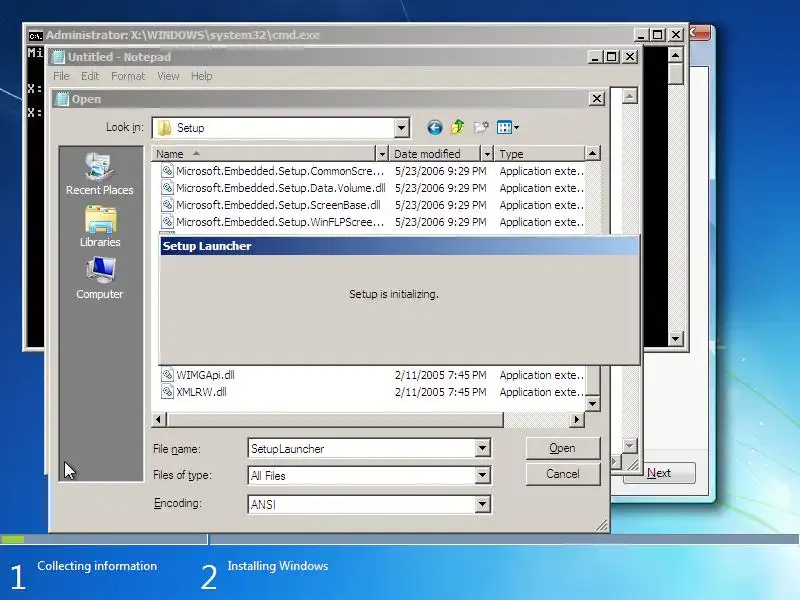Select Recent Places in the sidebar
Viewport: 800px width, 600px height.
[x=99, y=173]
